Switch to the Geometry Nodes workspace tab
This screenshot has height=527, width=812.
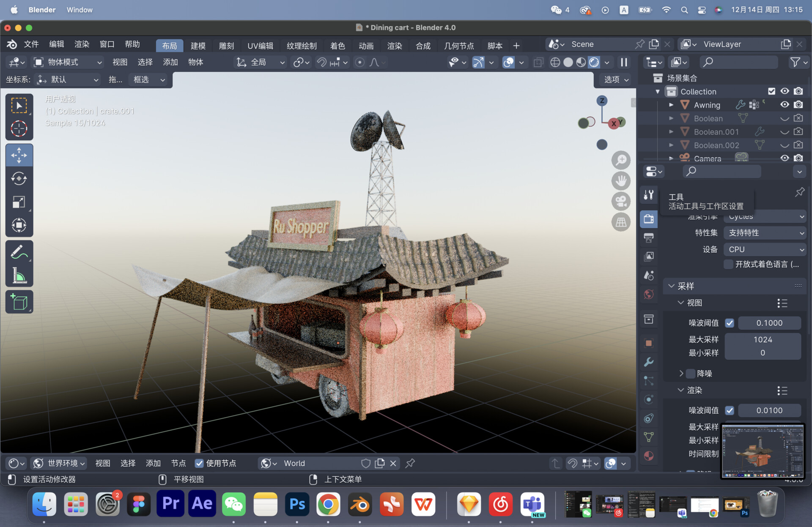click(459, 46)
